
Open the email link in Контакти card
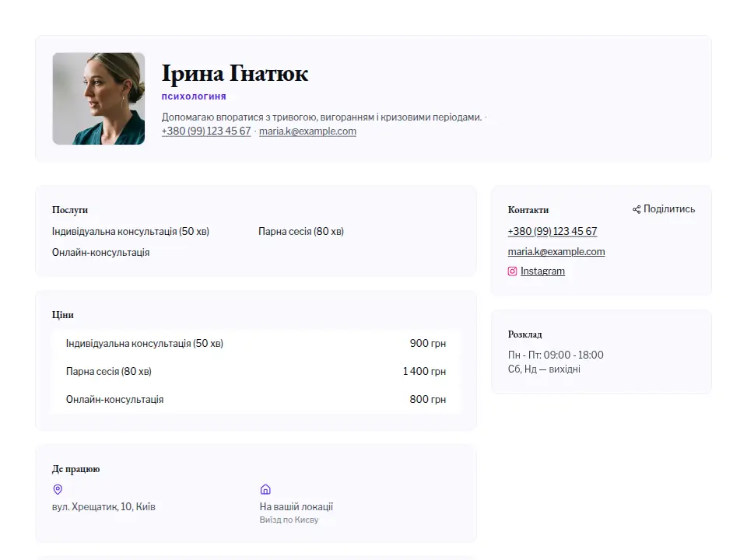point(556,251)
